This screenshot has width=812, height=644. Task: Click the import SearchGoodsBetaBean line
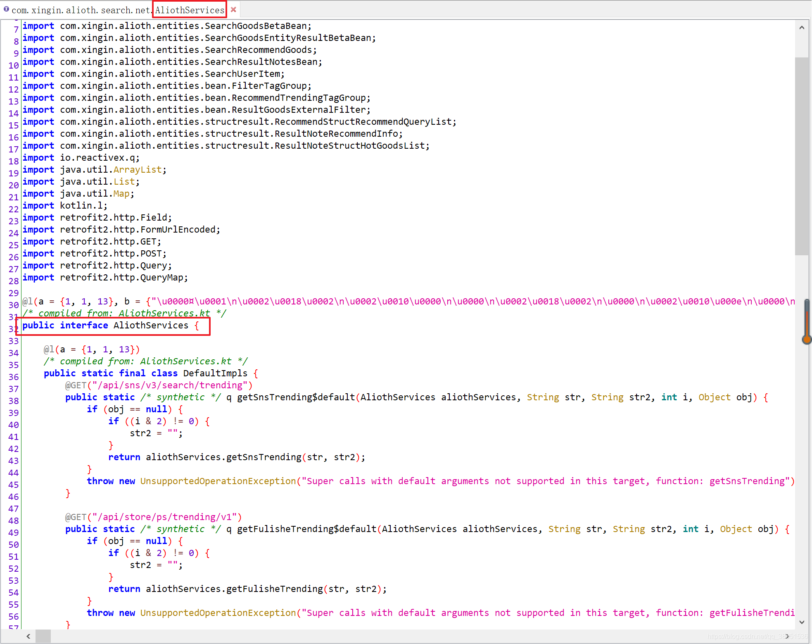pyautogui.click(x=167, y=26)
